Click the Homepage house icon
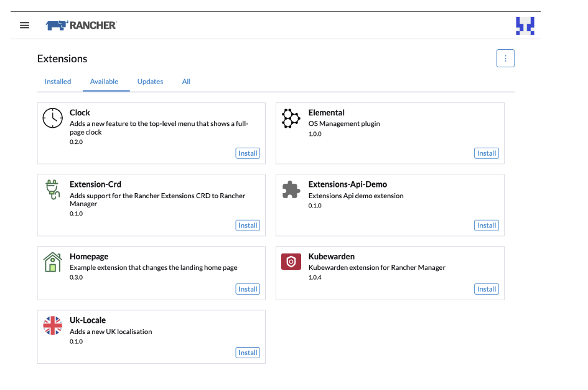The height and width of the screenshot is (390, 588). click(53, 262)
